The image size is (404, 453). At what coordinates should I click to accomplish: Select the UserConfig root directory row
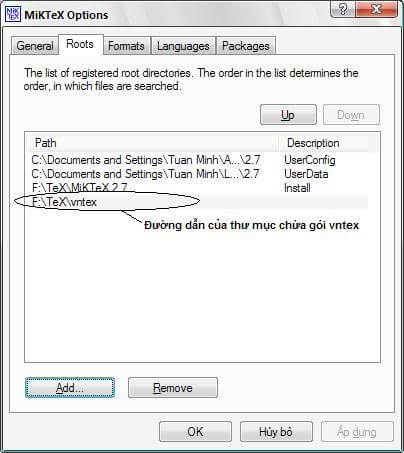[197, 160]
